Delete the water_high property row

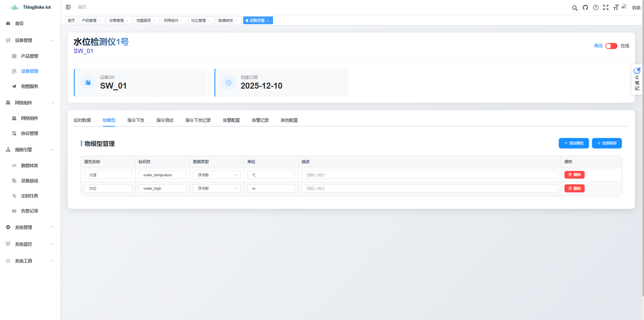(574, 188)
